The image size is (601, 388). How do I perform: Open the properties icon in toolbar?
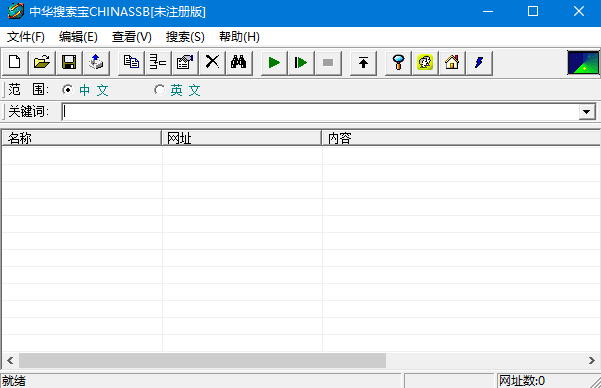tap(185, 62)
